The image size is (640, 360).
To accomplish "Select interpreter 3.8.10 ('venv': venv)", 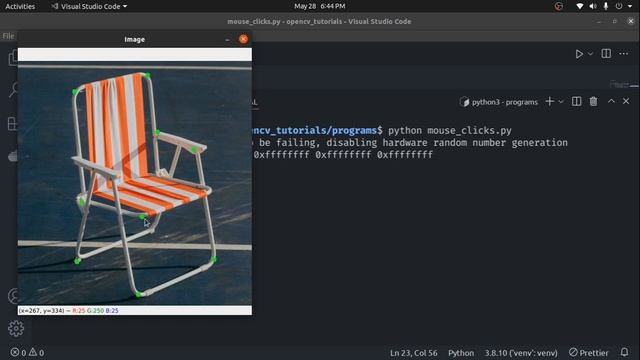I will (x=521, y=353).
